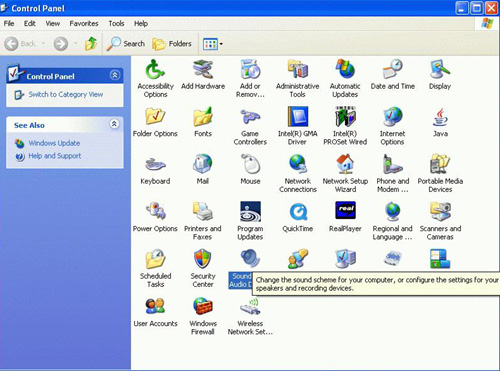This screenshot has height=371, width=500.
Task: Open the Scheduled Tasks icon
Action: tap(155, 259)
